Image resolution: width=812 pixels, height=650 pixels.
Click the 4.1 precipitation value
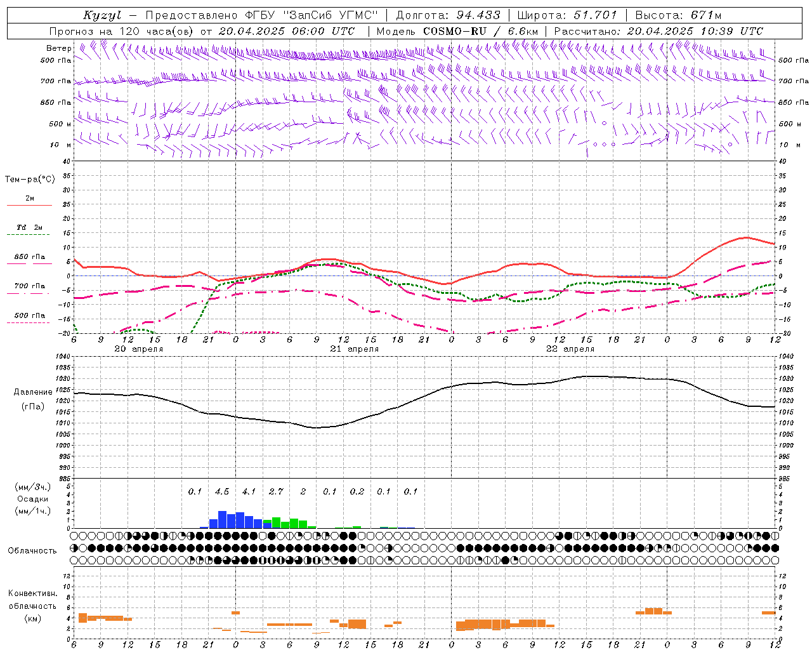[x=249, y=491]
